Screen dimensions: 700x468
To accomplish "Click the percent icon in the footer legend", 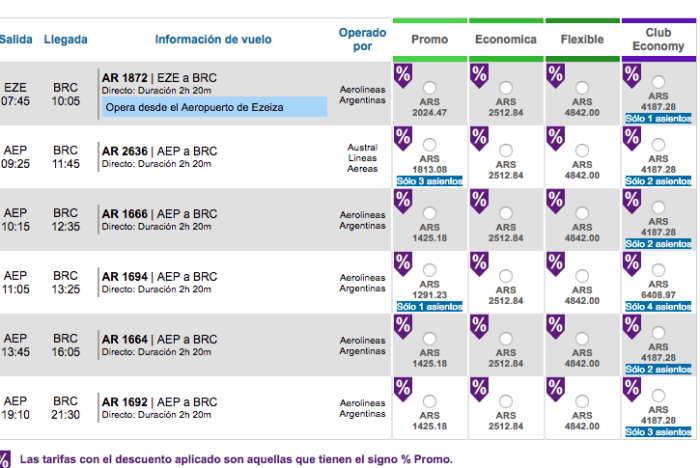I will 5,459.
